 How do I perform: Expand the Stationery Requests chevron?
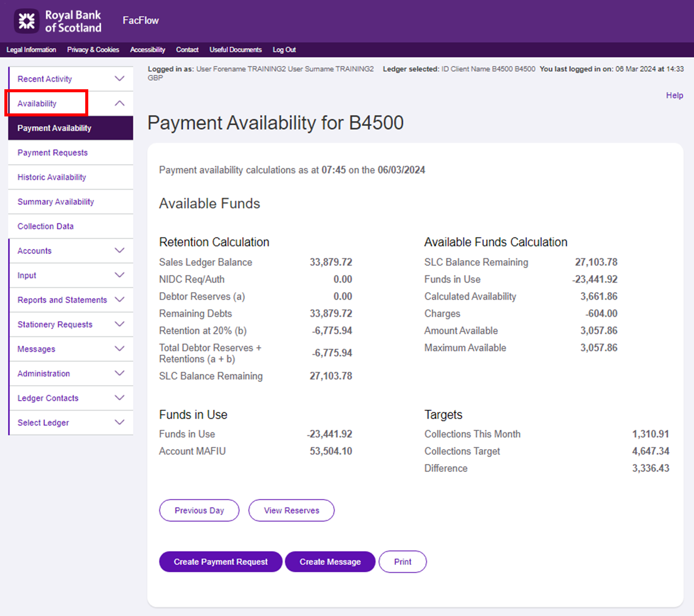[x=119, y=324]
